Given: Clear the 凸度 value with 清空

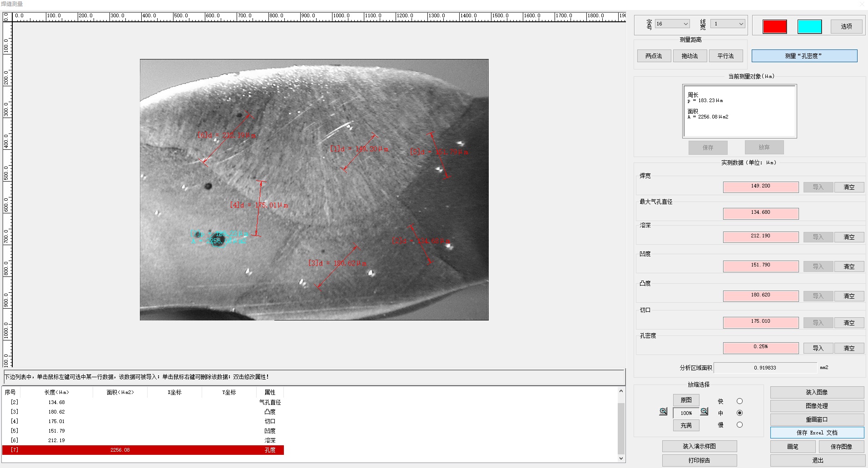Looking at the screenshot, I should (x=849, y=296).
